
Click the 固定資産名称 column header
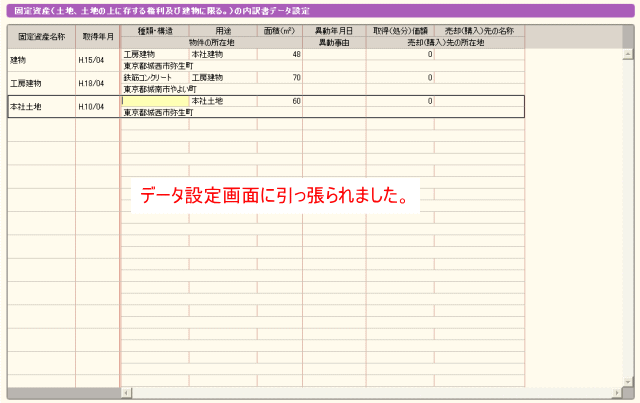[x=41, y=37]
